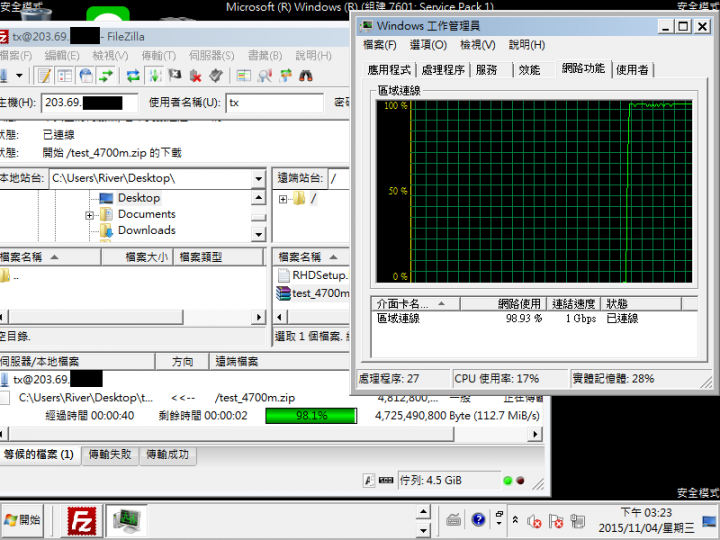Open FileZilla from taskbar
The width and height of the screenshot is (720, 540).
coord(82,520)
